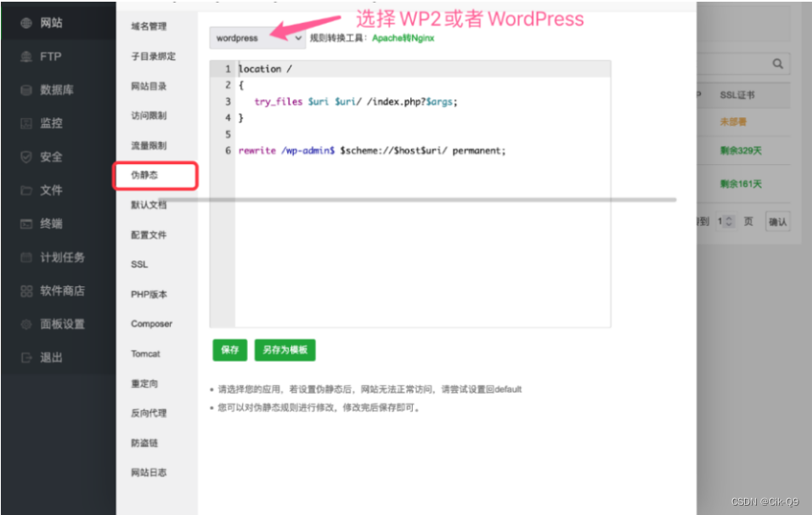The height and width of the screenshot is (515, 812).
Task: Open the Tomcat tab
Action: 145,354
